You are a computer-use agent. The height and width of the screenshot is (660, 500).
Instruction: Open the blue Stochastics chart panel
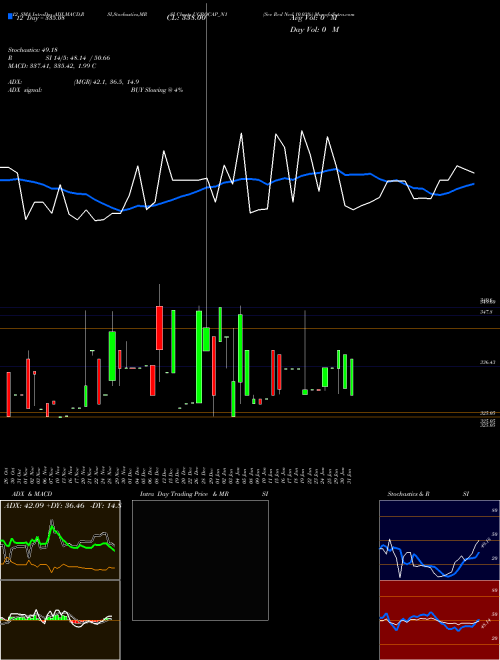tap(439, 540)
